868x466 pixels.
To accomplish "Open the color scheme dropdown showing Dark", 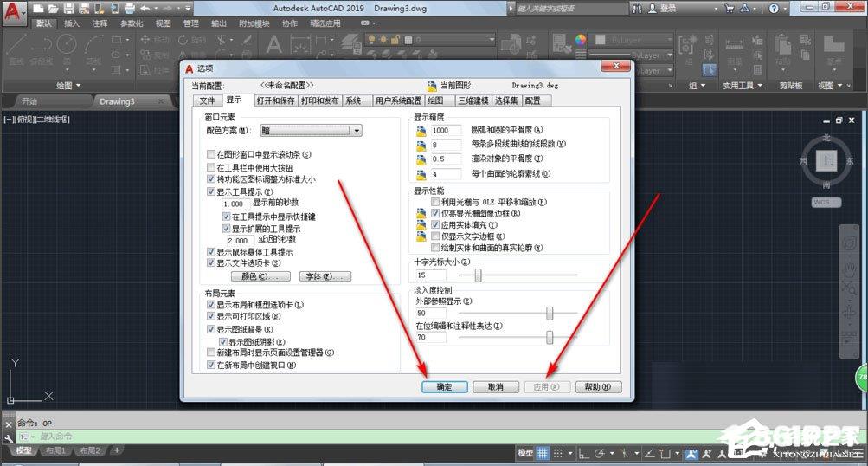I will (x=311, y=131).
